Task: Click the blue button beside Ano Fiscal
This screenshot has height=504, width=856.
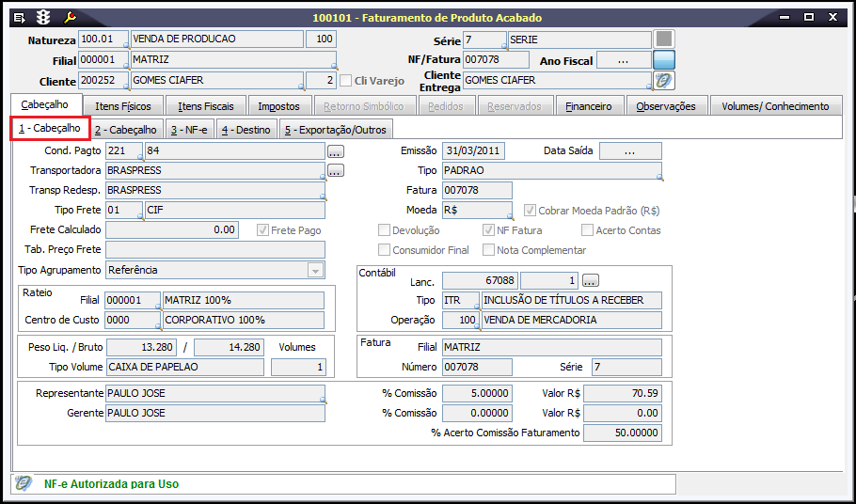Action: pyautogui.click(x=665, y=60)
